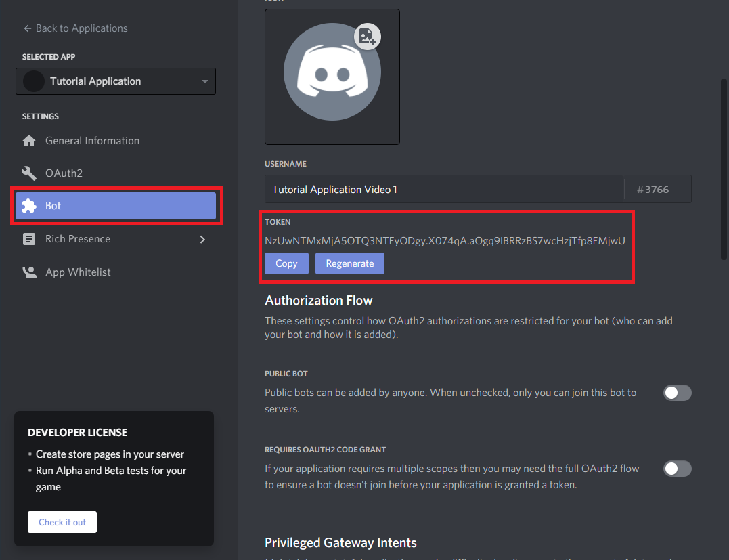Click the Rich Presence document icon
Screen dimensions: 729x560
[x=29, y=239]
